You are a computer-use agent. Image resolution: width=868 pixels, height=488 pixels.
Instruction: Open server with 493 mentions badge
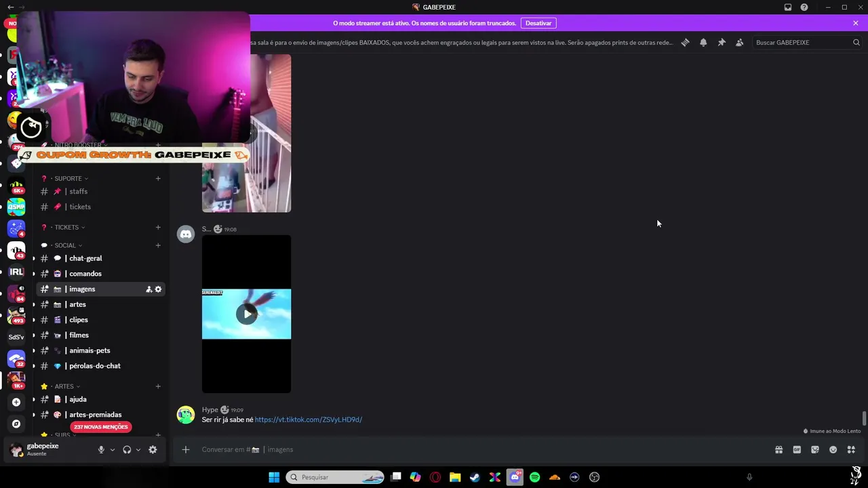pyautogui.click(x=16, y=315)
